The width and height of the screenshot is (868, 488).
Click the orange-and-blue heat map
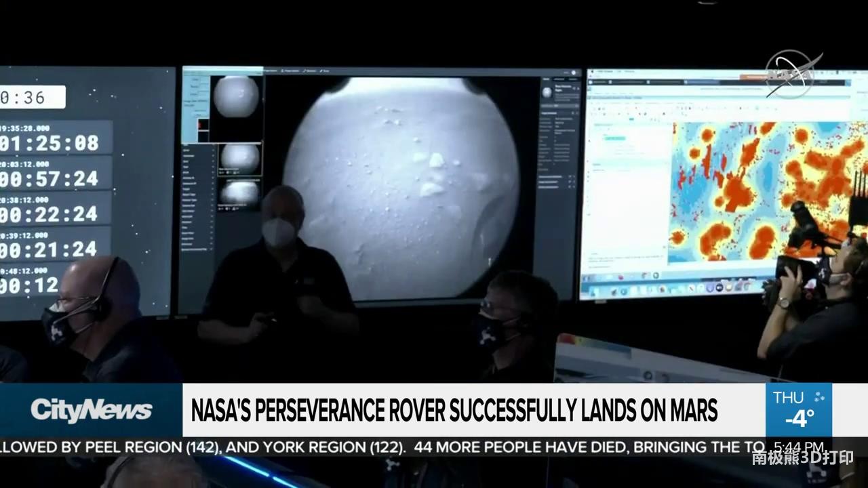[766, 191]
